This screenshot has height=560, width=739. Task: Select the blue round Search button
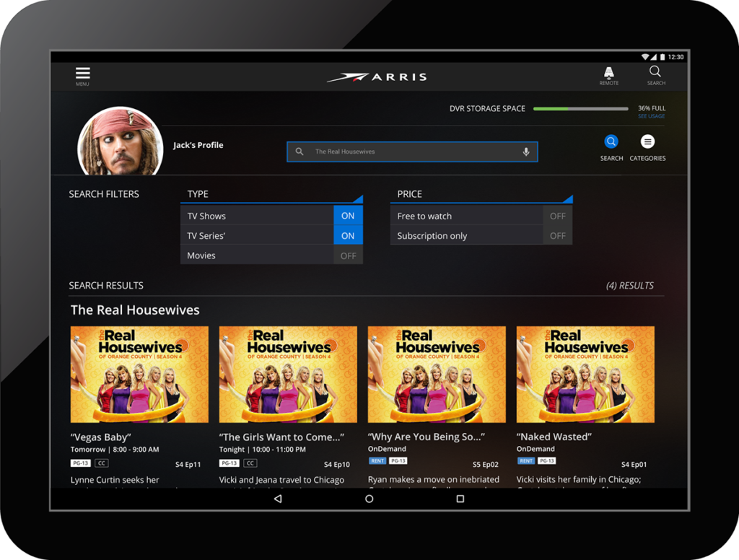point(611,141)
